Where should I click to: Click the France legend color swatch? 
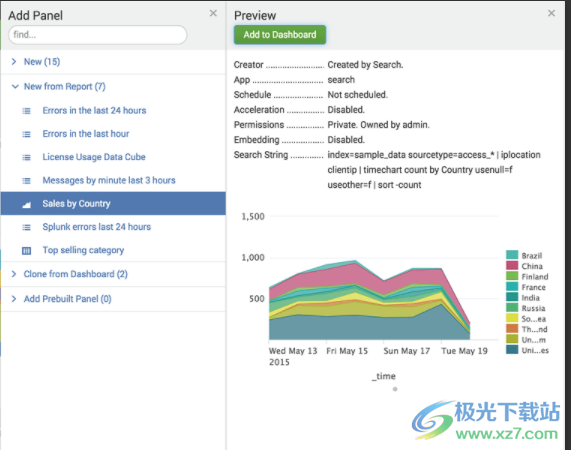512,287
